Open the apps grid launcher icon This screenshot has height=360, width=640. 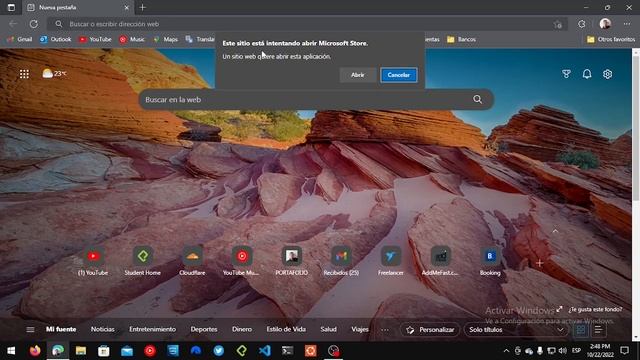tap(24, 74)
